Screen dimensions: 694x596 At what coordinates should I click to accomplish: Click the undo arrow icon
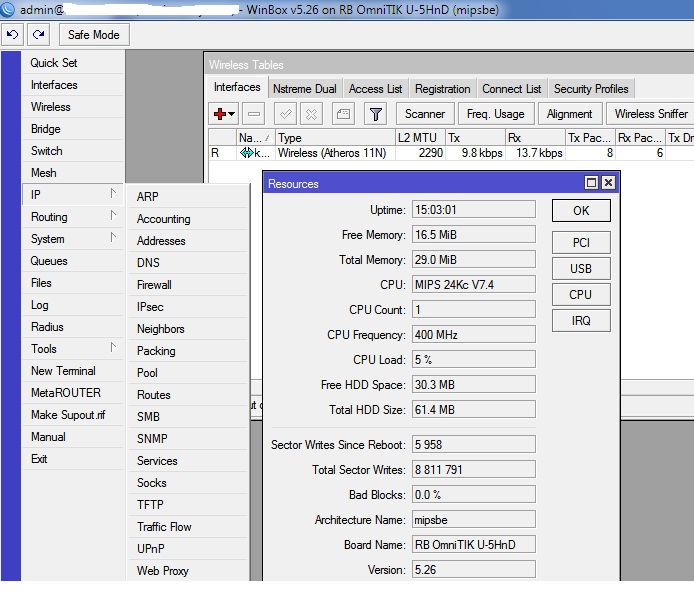point(12,35)
